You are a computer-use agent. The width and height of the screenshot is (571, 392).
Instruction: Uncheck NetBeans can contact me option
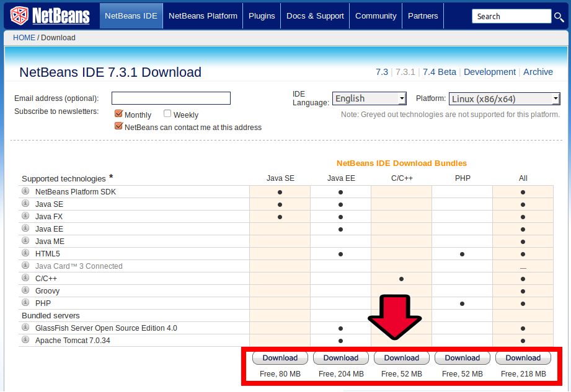pos(118,126)
